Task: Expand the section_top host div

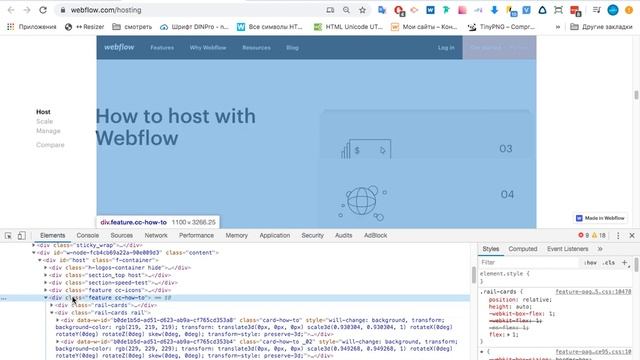Action: pyautogui.click(x=46, y=275)
